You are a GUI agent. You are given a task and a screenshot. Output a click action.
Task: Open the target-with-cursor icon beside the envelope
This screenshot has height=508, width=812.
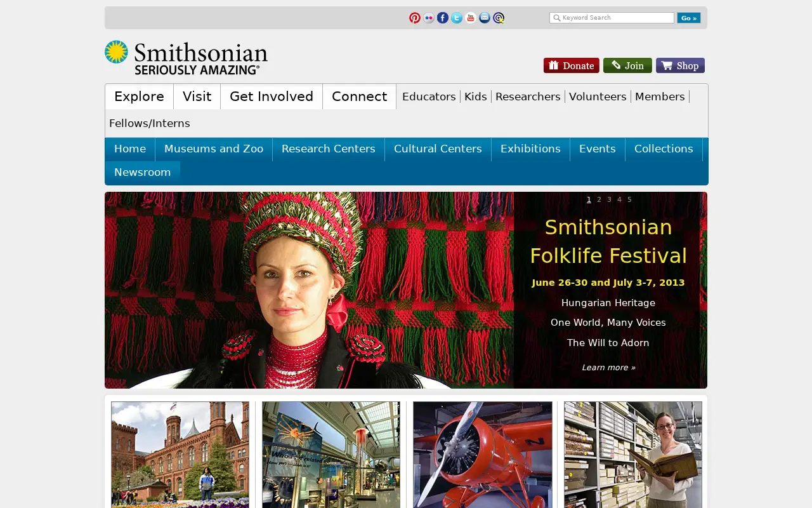(499, 18)
